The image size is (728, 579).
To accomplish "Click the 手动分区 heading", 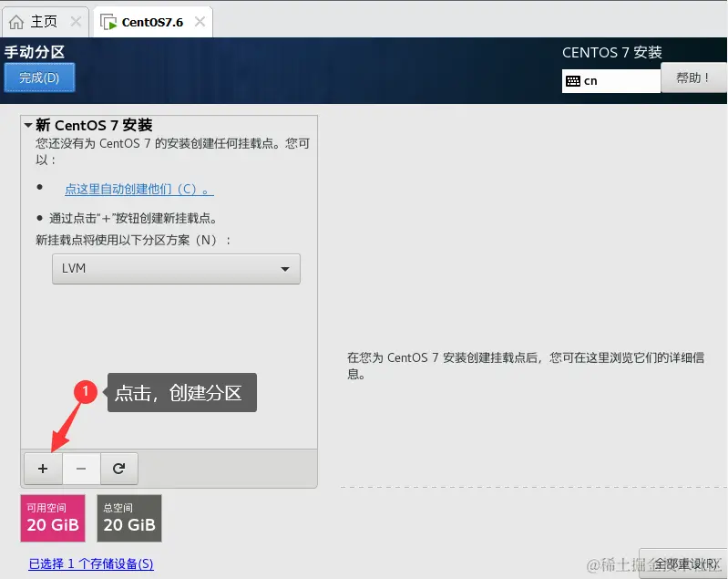I will (x=35, y=52).
